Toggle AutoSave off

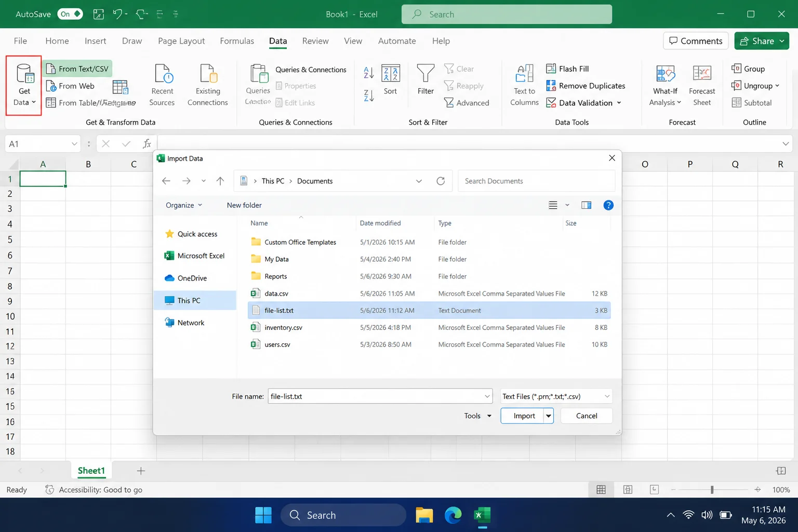[x=70, y=14]
